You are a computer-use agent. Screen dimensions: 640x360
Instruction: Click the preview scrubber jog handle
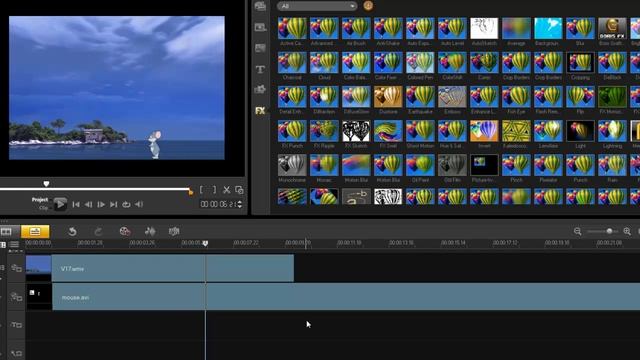pos(46,184)
